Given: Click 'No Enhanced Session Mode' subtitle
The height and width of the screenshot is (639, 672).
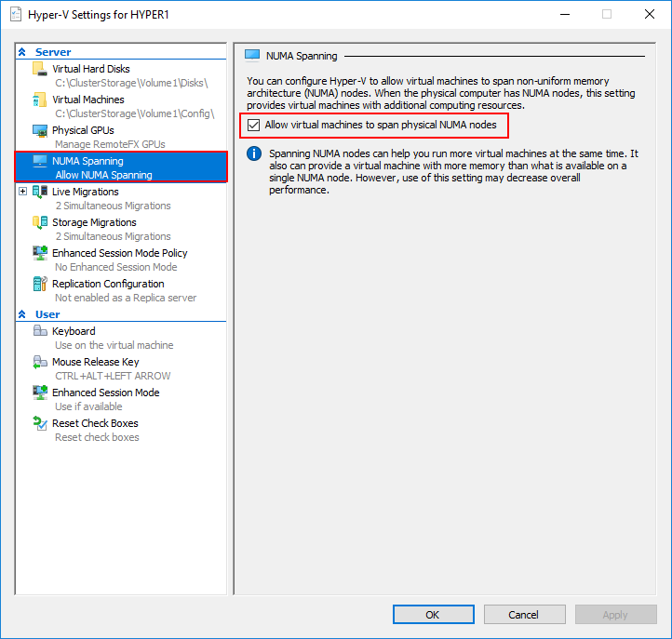Looking at the screenshot, I should pos(116,267).
